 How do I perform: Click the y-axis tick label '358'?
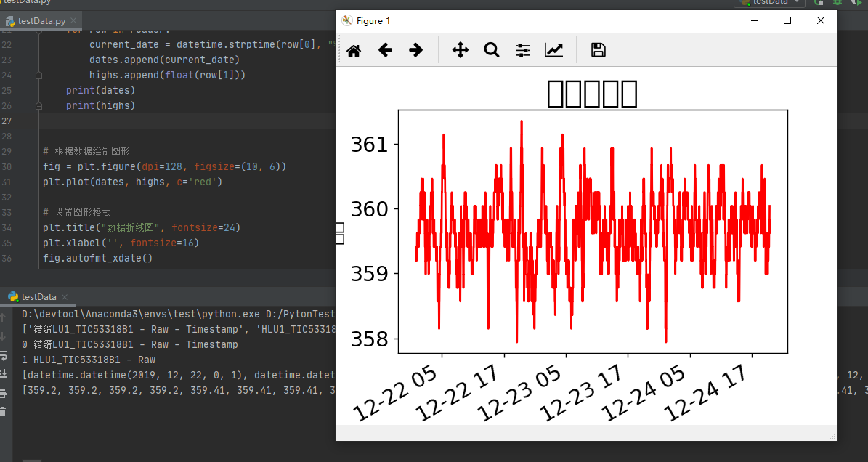(x=369, y=339)
